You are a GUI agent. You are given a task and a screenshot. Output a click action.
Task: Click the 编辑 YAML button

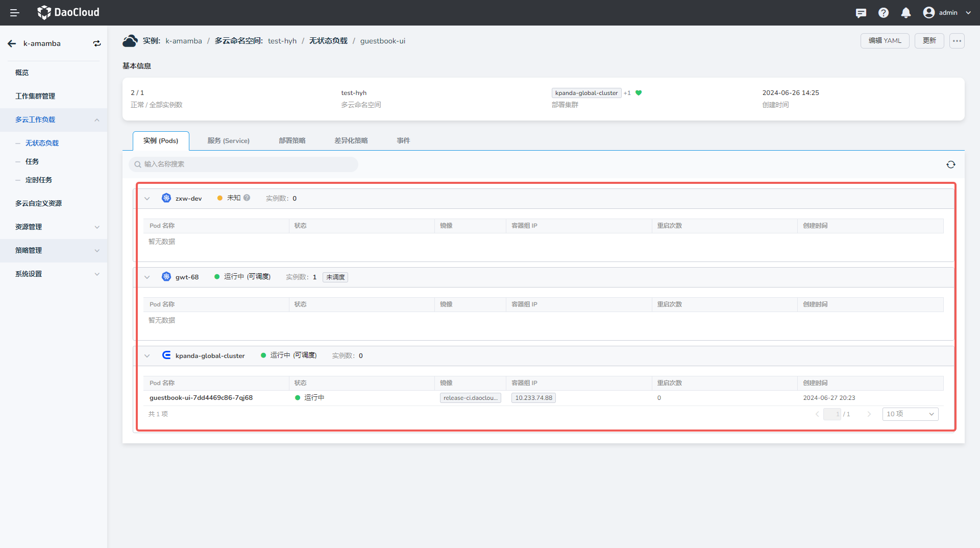tap(885, 41)
